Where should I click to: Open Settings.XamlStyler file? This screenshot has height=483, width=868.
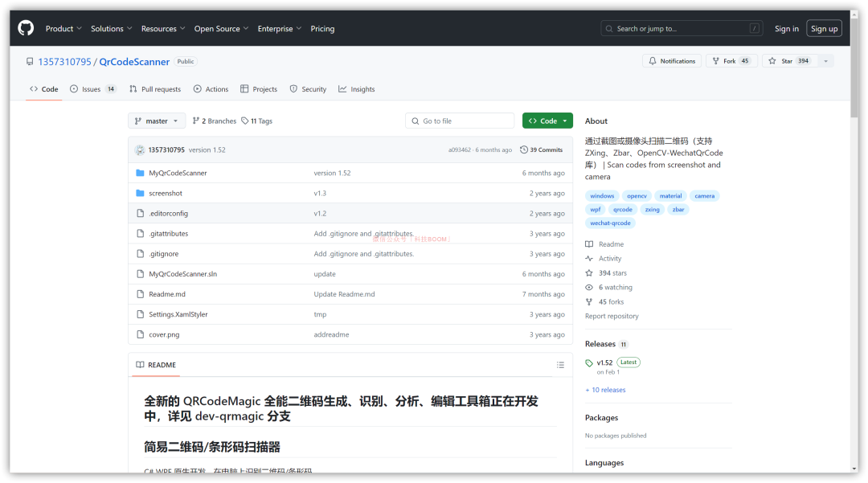(178, 314)
